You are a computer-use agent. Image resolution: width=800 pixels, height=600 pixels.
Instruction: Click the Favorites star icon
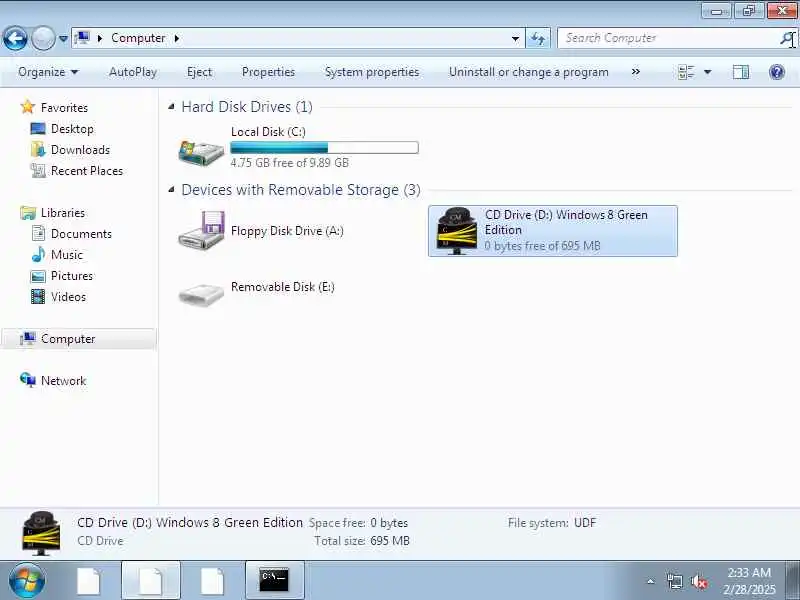(28, 107)
